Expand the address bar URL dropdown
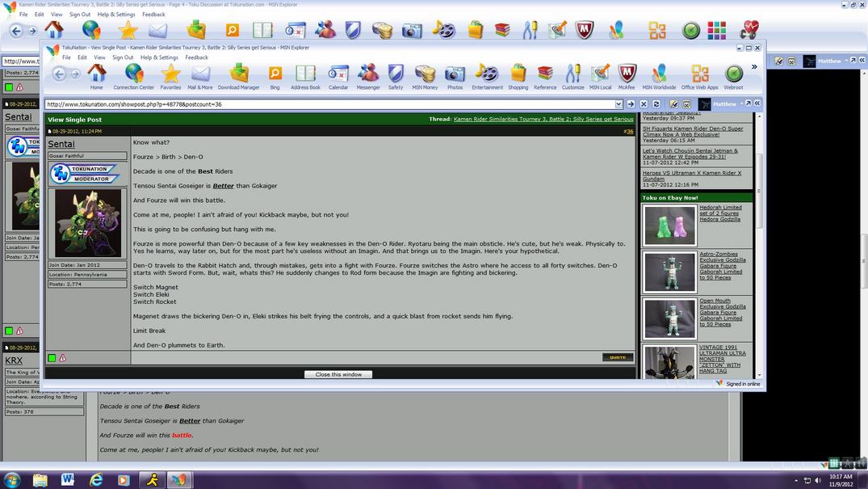868x489 pixels. point(619,104)
